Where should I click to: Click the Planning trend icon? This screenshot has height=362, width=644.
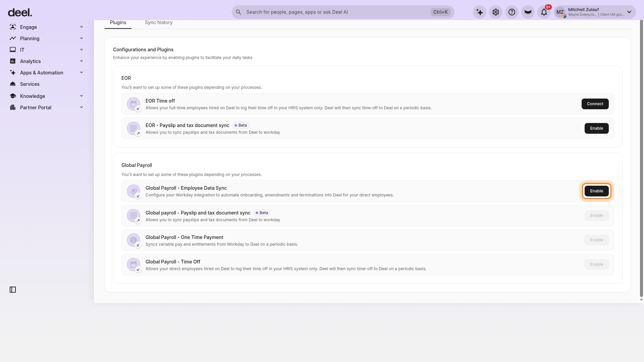(x=13, y=38)
